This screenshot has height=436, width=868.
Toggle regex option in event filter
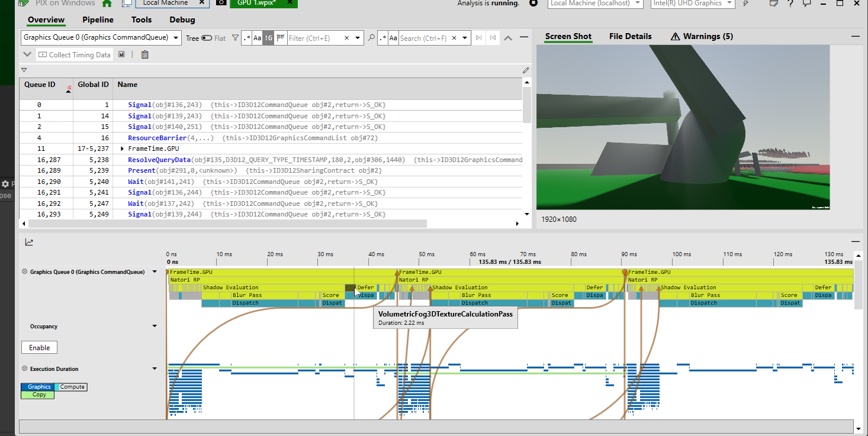point(247,38)
